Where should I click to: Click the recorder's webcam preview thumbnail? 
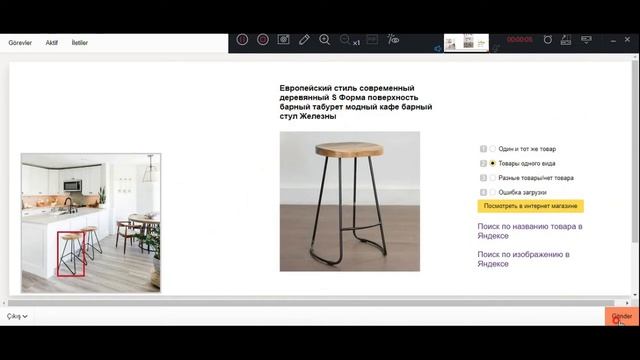(466, 42)
